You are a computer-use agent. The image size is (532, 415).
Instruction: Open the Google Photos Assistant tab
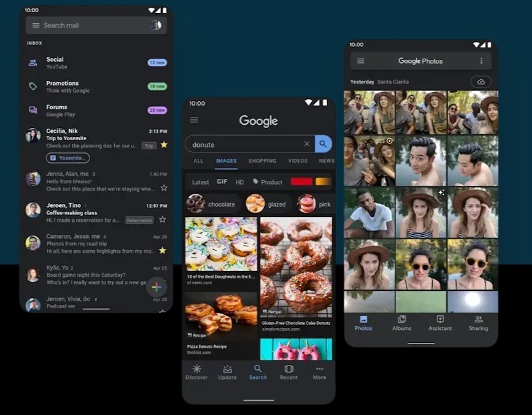440,323
